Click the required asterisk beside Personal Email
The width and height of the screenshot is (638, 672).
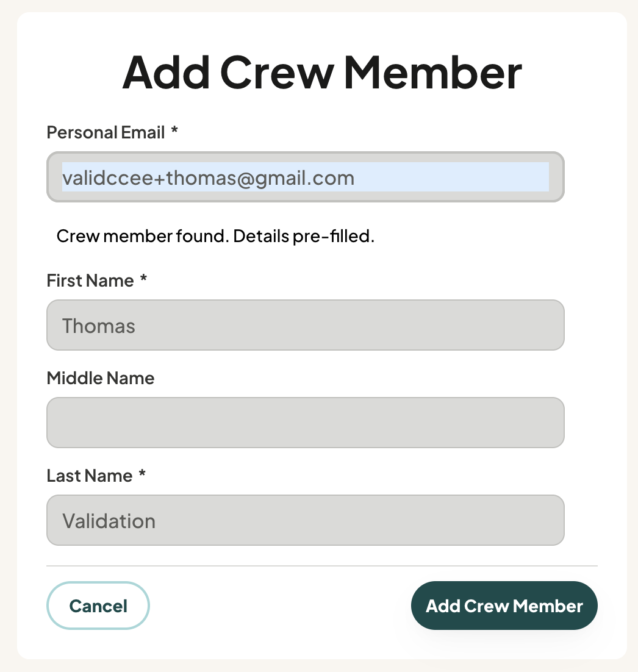pyautogui.click(x=174, y=130)
